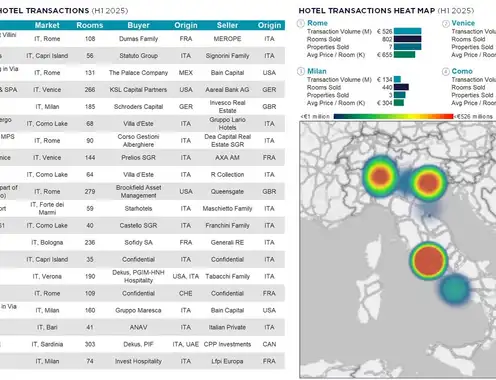Viewport: 496px width, 380px height.
Task: Click the numbered circle icon beside Venice
Action: [446, 24]
